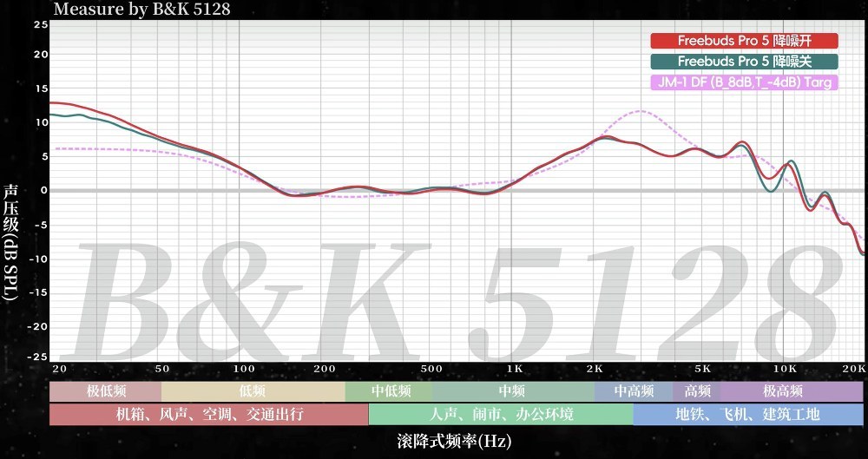This screenshot has width=868, height=459.
Task: Click the 25 dB axis label
Action: pos(41,25)
